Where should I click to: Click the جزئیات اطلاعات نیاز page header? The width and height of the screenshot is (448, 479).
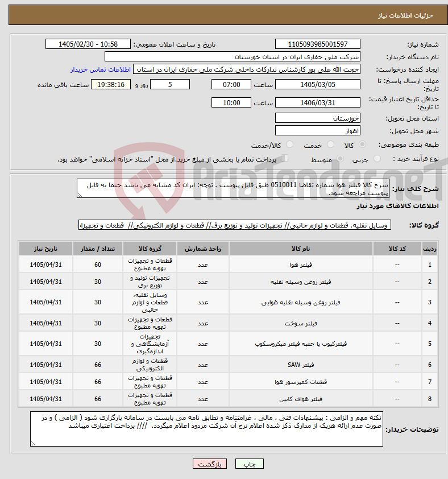click(405, 15)
